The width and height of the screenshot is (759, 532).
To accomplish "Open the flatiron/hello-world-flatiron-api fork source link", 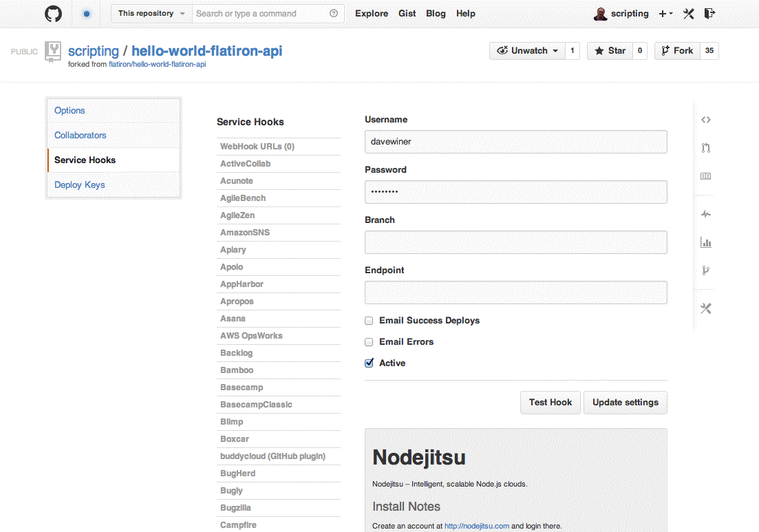I will [x=158, y=65].
